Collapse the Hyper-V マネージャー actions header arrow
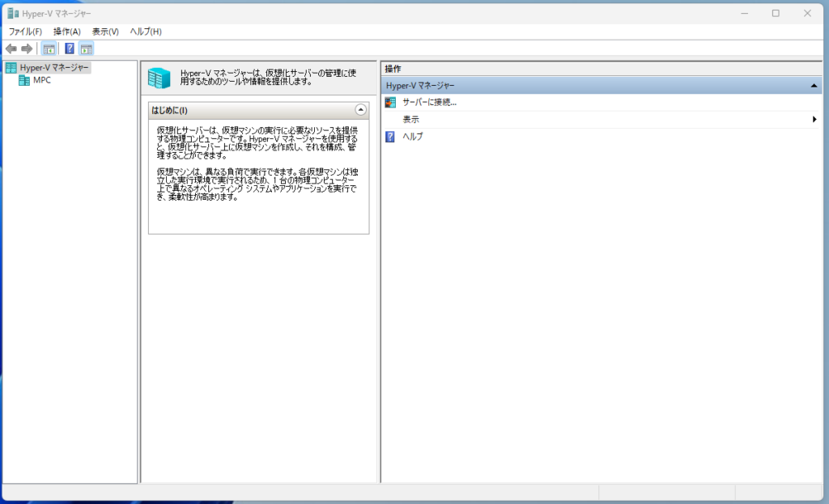This screenshot has height=504, width=829. tap(814, 86)
